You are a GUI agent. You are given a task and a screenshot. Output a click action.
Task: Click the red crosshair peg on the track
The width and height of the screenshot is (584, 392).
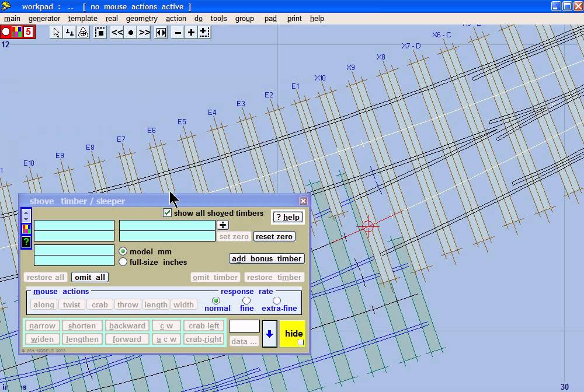tap(367, 226)
